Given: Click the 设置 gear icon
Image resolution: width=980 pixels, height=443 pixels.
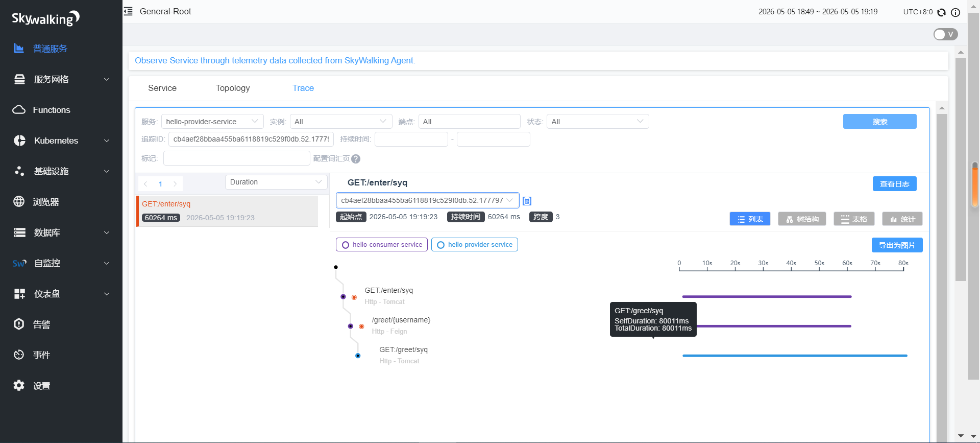Looking at the screenshot, I should tap(19, 386).
